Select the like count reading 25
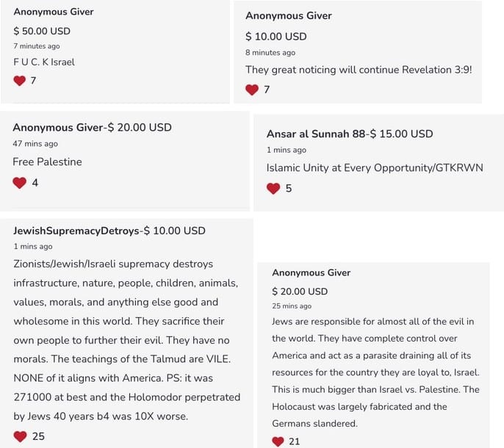Viewport: 504px width, 448px height. 38,436
